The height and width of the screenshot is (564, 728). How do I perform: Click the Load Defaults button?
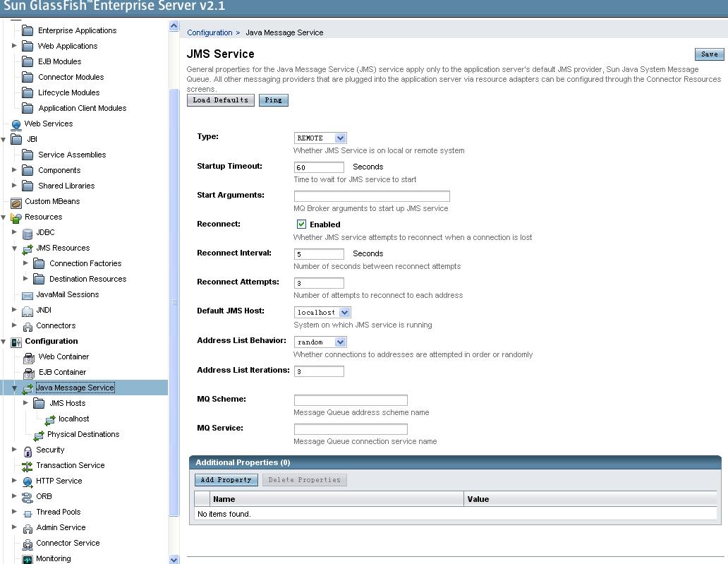pos(221,100)
